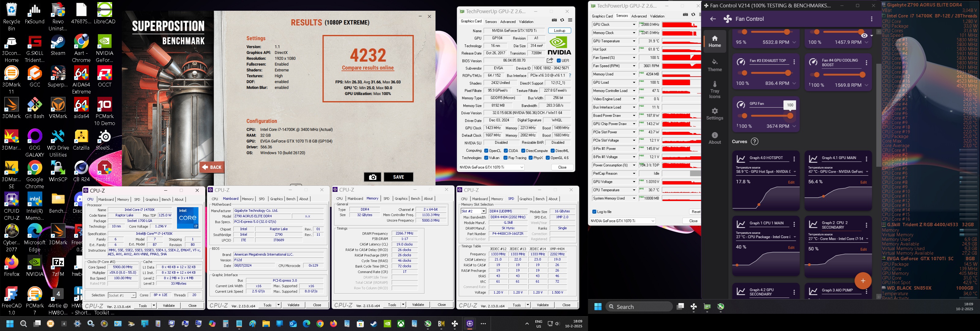Adjust Fan #3 EXHAUST TOP speed slider handle
The image size is (980, 331).
pos(788,73)
